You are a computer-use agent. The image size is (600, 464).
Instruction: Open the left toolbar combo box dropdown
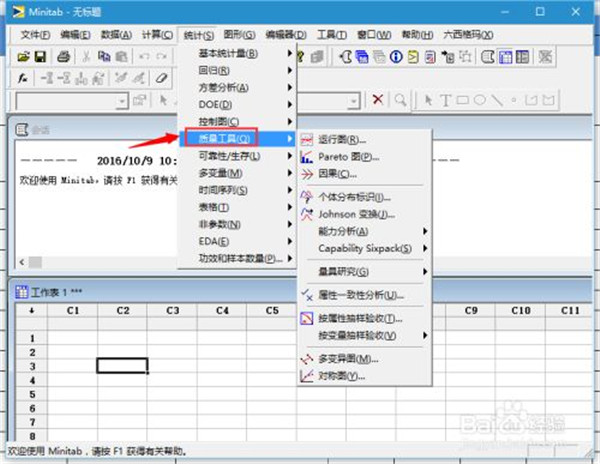pyautogui.click(x=122, y=101)
